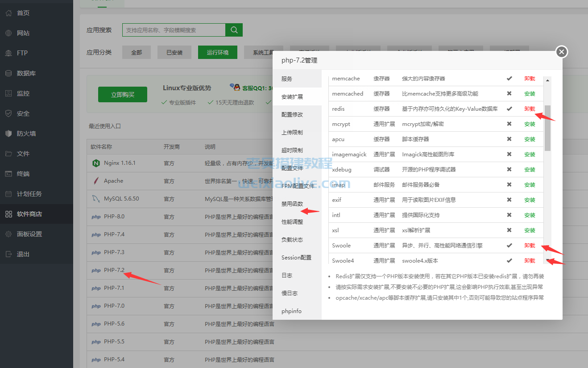Click the green search magnifier button
This screenshot has height=368, width=588.
point(234,30)
